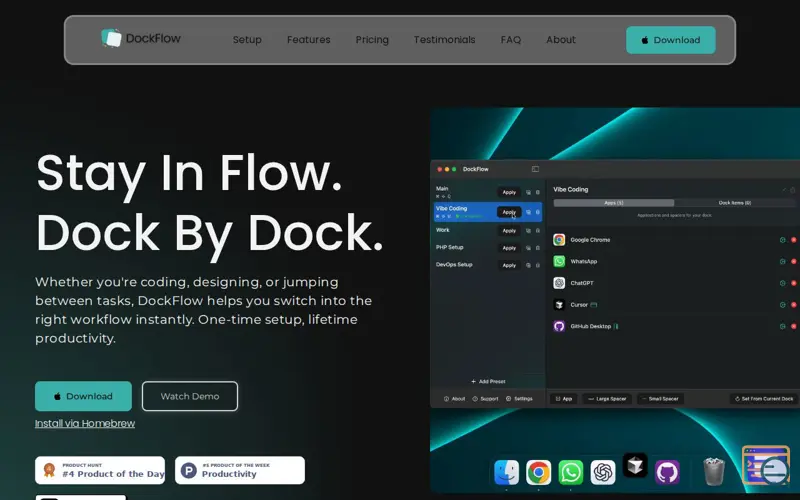Image resolution: width=800 pixels, height=500 pixels.
Task: Toggle the sidebar icon in DockFlow title bar
Action: click(535, 169)
